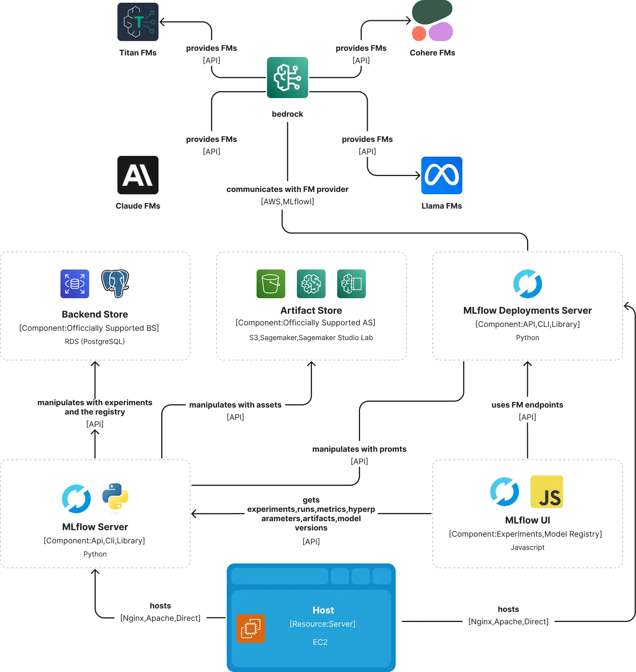Click hosts label left of Host box
636x672 pixels.
pyautogui.click(x=160, y=606)
